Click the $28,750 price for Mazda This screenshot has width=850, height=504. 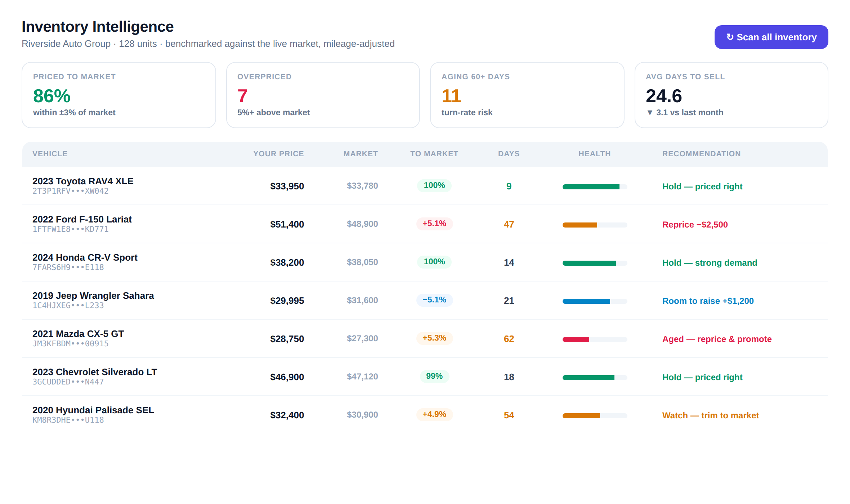(x=287, y=339)
